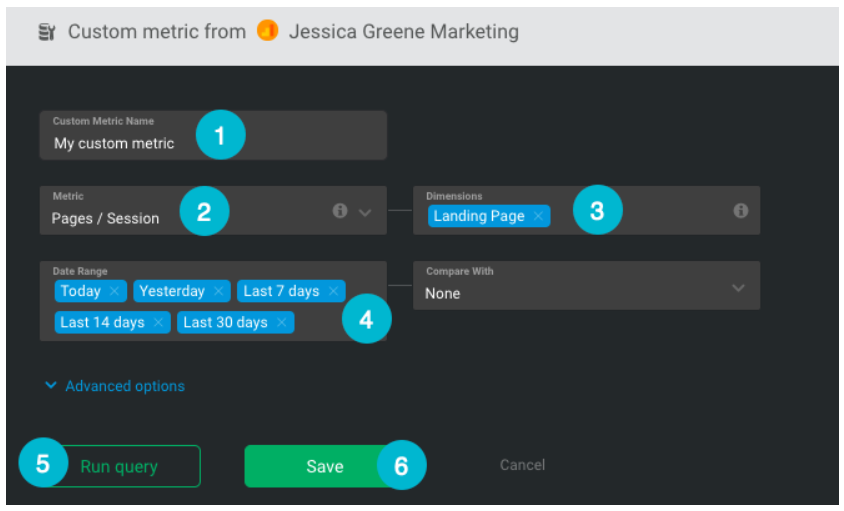Remove the Landing Page dimension tag
The width and height of the screenshot is (844, 511).
[x=538, y=216]
